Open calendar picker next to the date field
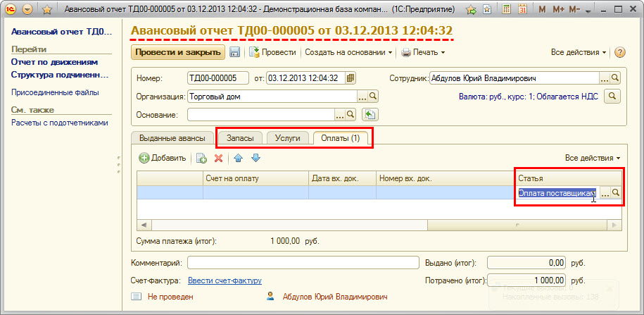 [351, 78]
